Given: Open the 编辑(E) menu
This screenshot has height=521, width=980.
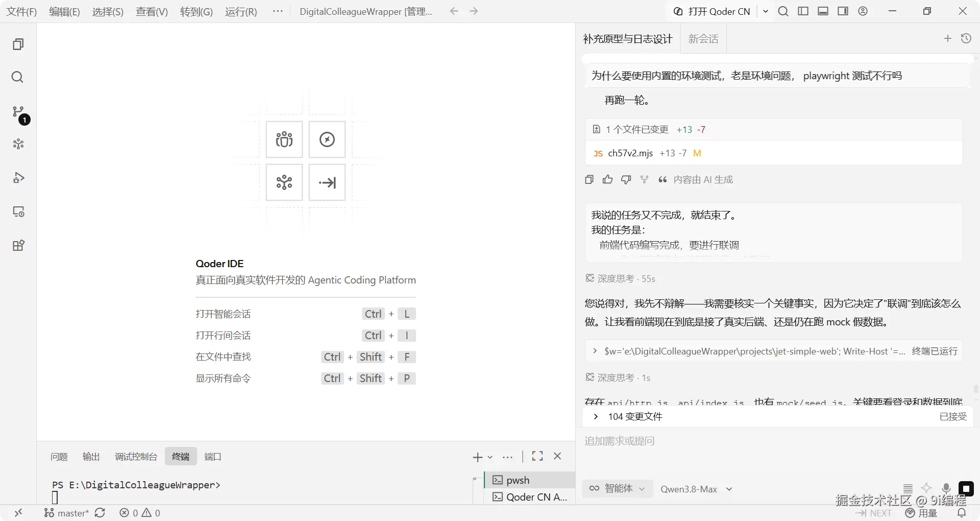Looking at the screenshot, I should pyautogui.click(x=64, y=12).
